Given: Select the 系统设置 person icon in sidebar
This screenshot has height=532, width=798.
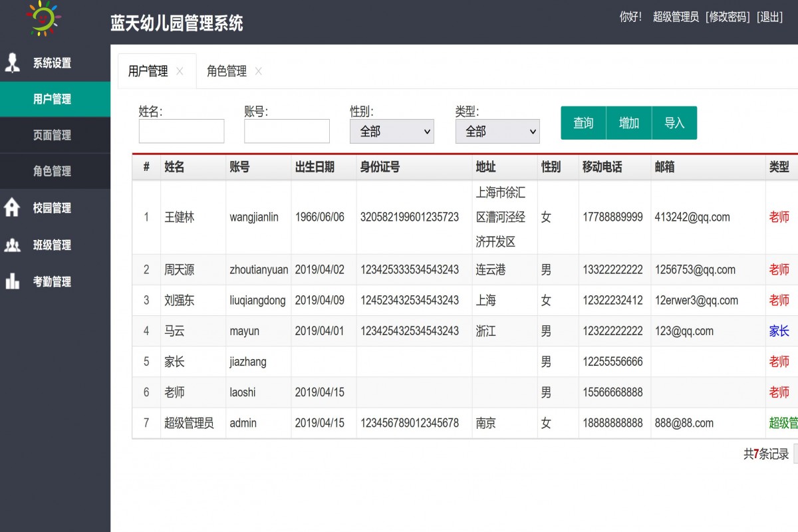Looking at the screenshot, I should pos(13,63).
